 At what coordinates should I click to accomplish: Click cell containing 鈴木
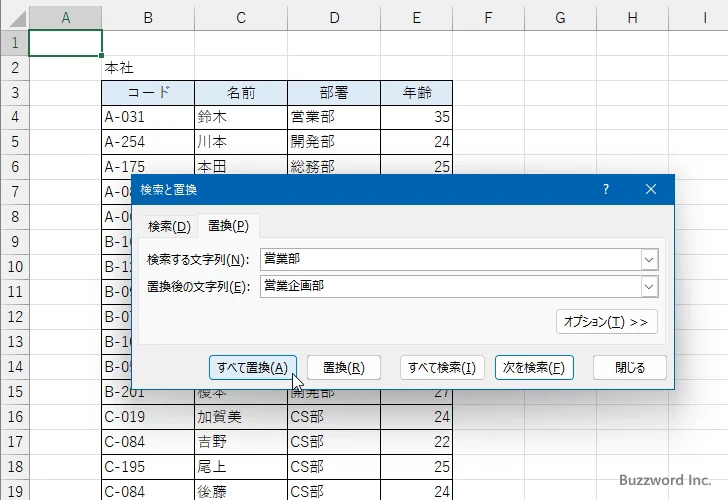pyautogui.click(x=240, y=117)
